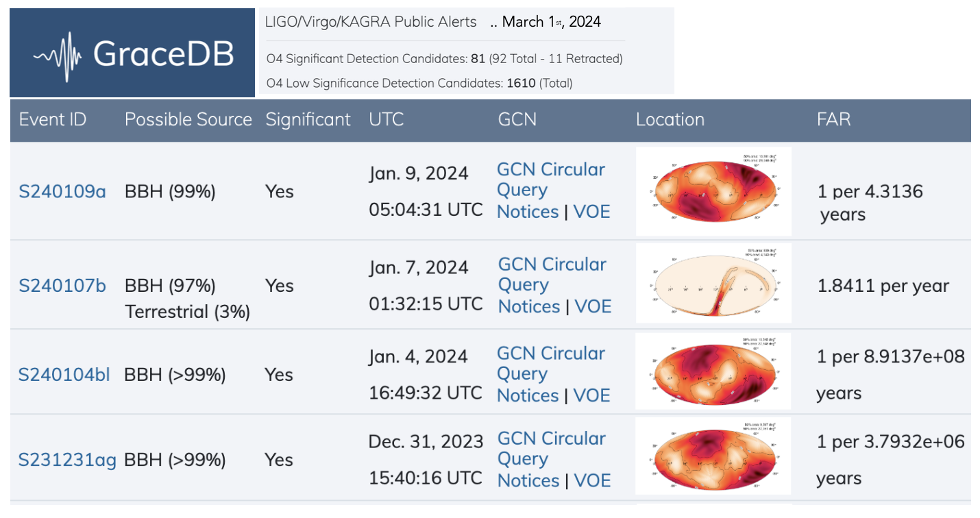Open GCN Circular Query for S240109a
The height and width of the screenshot is (518, 980).
[551, 180]
